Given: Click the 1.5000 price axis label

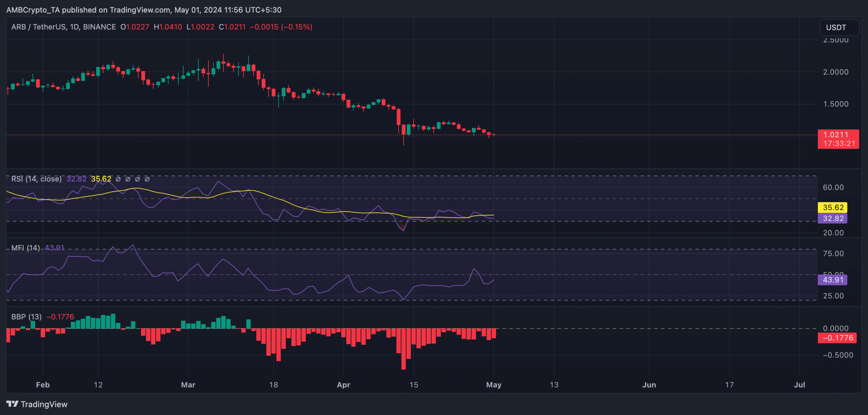Looking at the screenshot, I should point(836,104).
